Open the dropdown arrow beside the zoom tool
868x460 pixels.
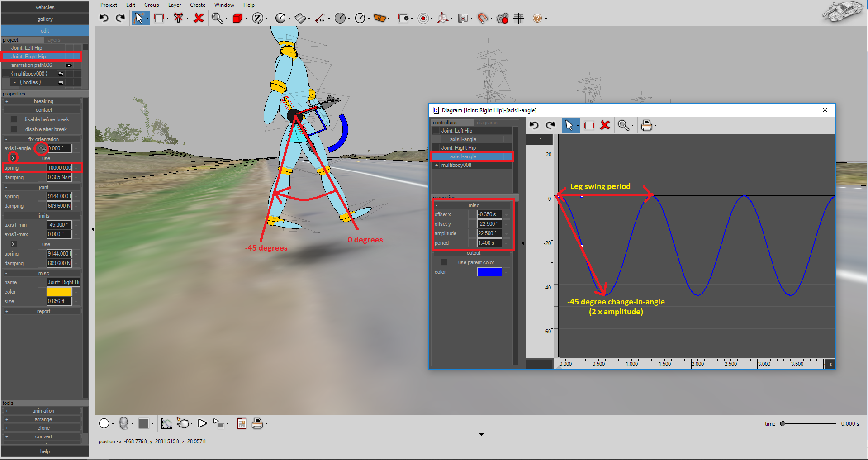click(226, 19)
